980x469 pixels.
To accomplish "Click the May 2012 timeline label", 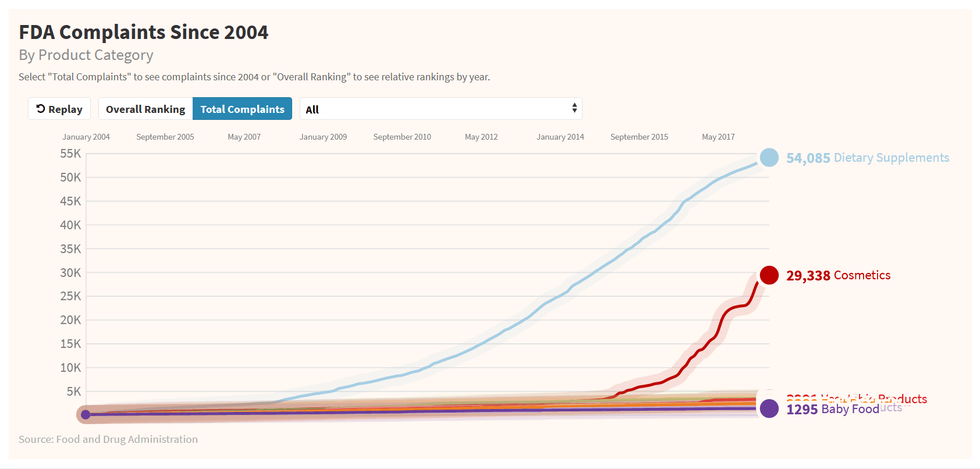I will pyautogui.click(x=481, y=137).
